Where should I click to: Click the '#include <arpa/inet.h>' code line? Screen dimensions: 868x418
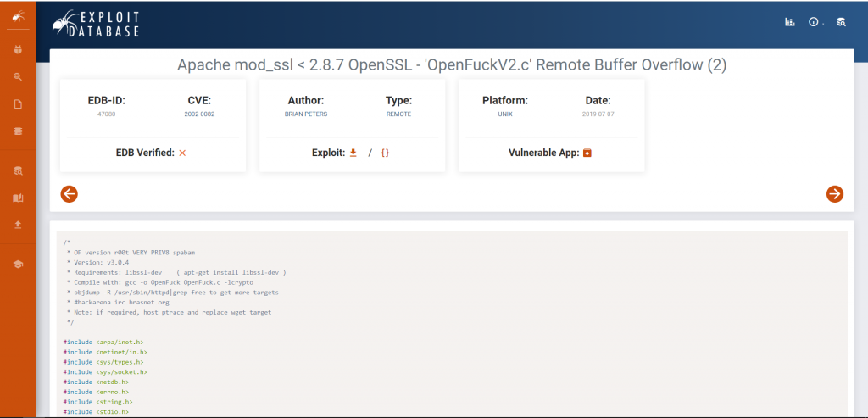tap(103, 343)
